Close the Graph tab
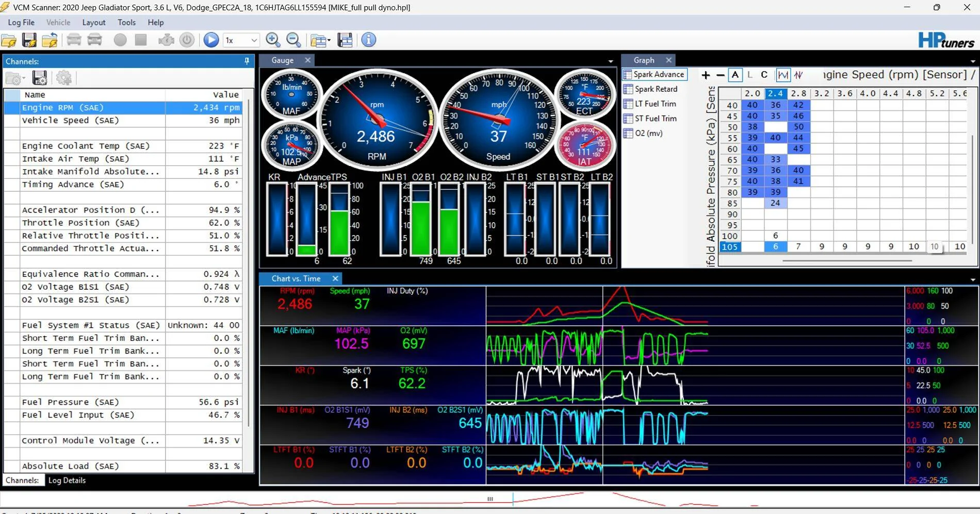Viewport: 980px width, 514px height. [x=669, y=60]
